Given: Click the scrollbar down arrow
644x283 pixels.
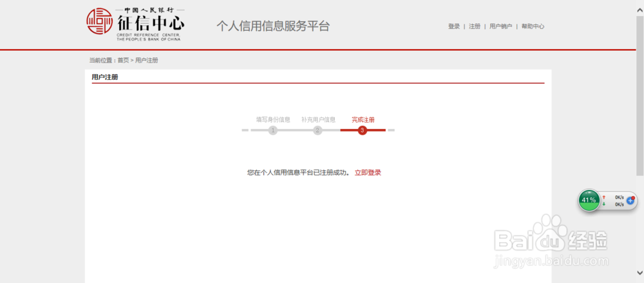Looking at the screenshot, I should pyautogui.click(x=640, y=272).
